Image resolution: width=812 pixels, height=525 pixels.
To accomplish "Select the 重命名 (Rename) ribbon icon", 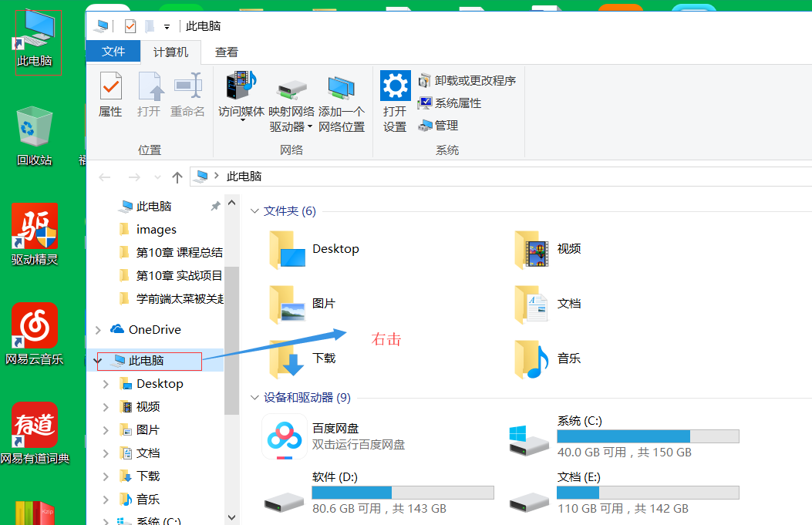I will (x=190, y=96).
